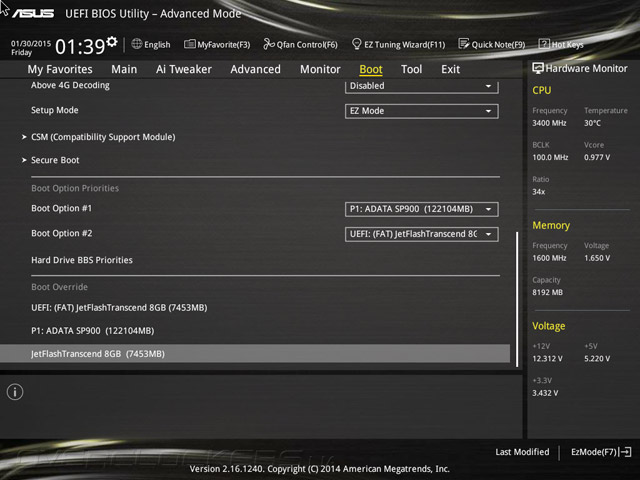
Task: Click BCLK value 100.0 MHz
Action: tap(550, 158)
